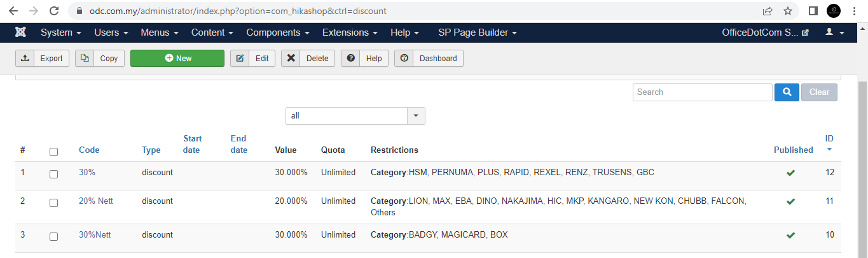Click the 30.000% value in row 1
The height and width of the screenshot is (258, 868).
coord(291,173)
